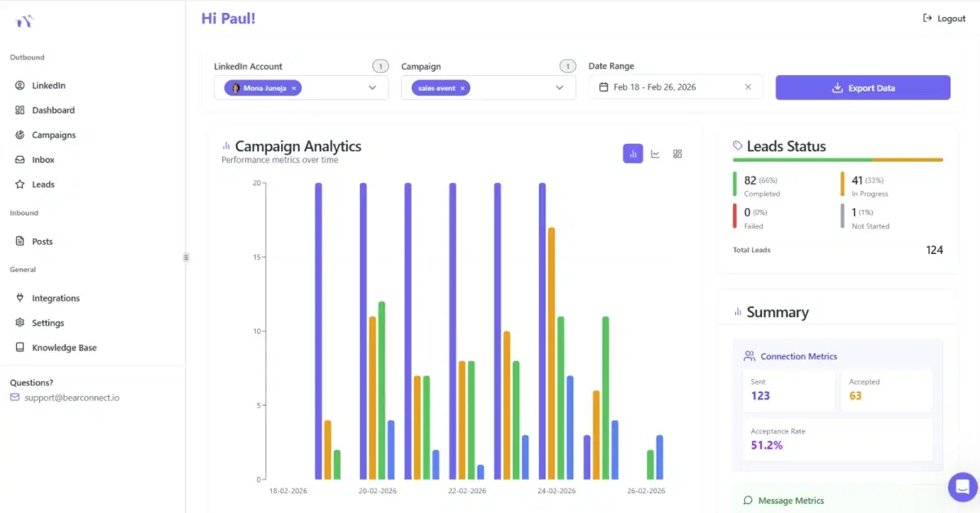This screenshot has height=513, width=980.
Task: Click the Leads star icon
Action: [x=20, y=184]
